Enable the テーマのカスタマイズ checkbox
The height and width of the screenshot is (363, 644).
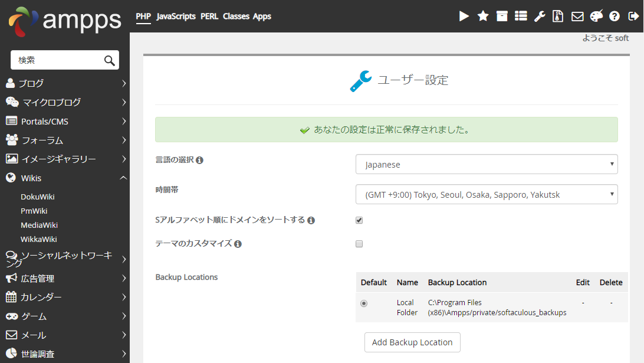coord(359,244)
